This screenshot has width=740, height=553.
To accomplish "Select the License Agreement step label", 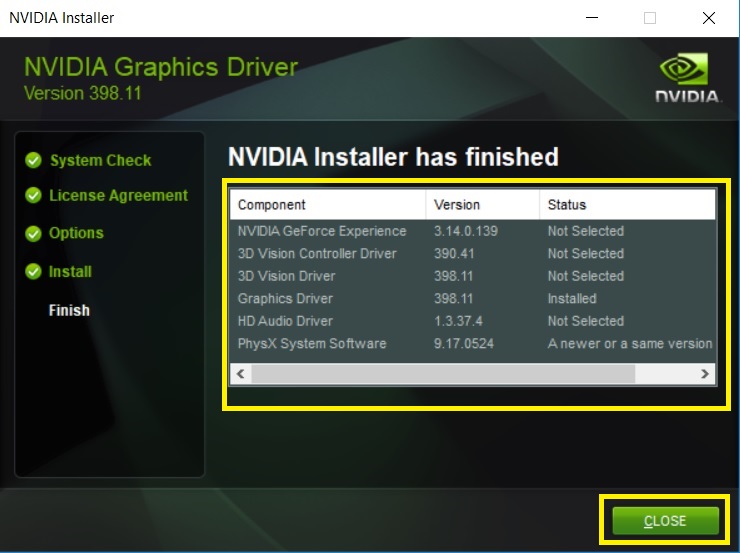I will click(118, 195).
